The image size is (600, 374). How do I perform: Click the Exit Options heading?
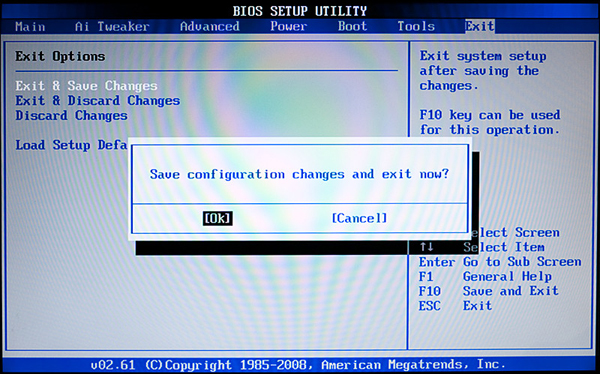coord(60,56)
